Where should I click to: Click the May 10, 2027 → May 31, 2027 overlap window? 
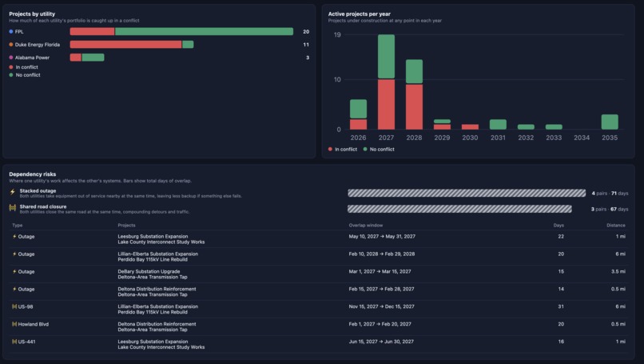pyautogui.click(x=382, y=237)
